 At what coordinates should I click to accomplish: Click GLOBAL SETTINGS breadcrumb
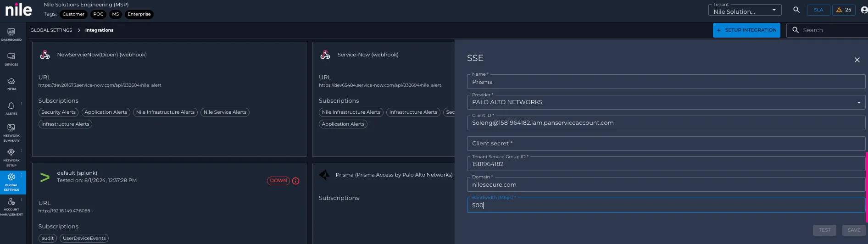pyautogui.click(x=51, y=30)
